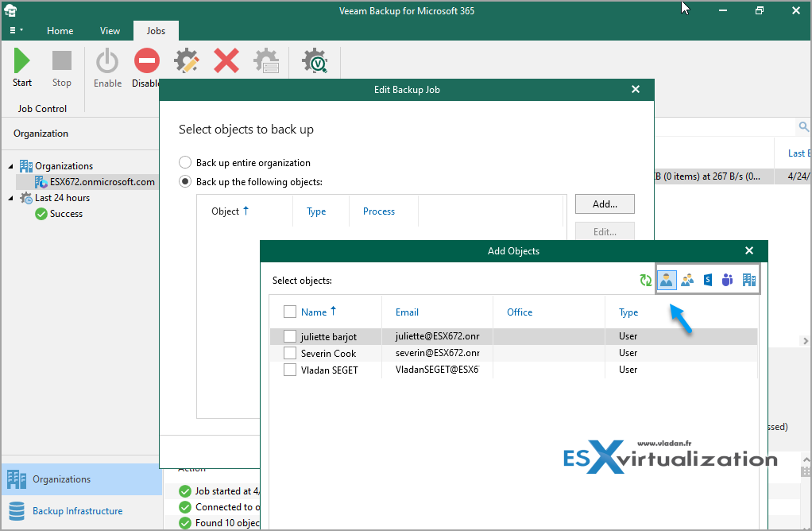The image size is (812, 531).
Task: Check juliette barjot checkbox
Action: pos(290,337)
